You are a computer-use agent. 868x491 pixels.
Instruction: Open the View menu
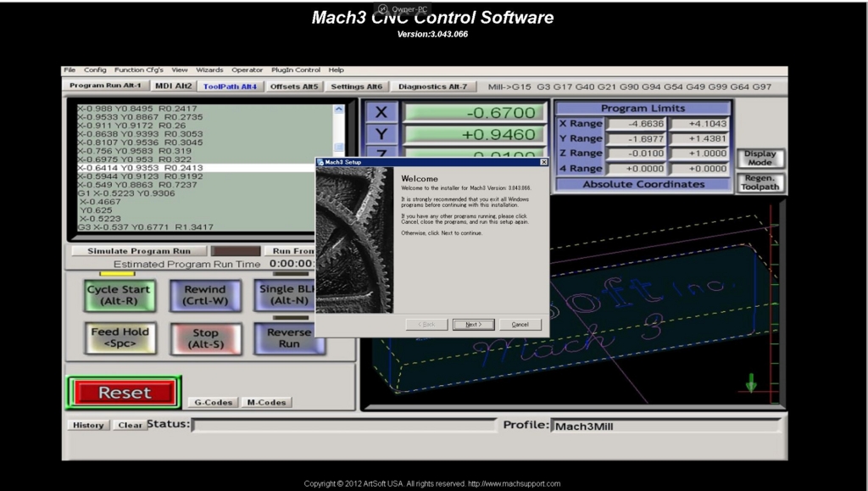[x=180, y=70]
